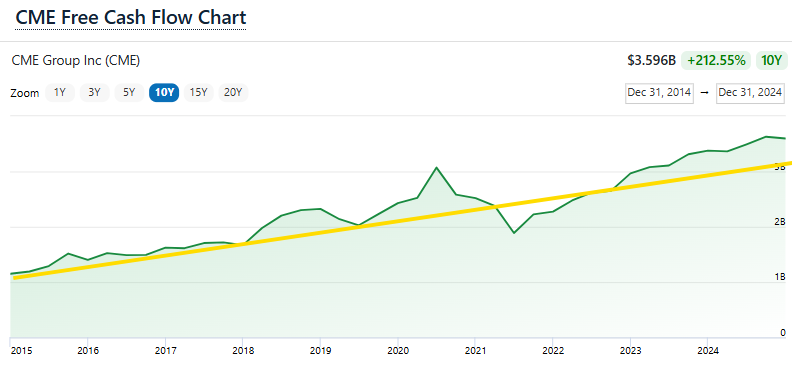Click the 2018 x-axis label

(x=242, y=350)
